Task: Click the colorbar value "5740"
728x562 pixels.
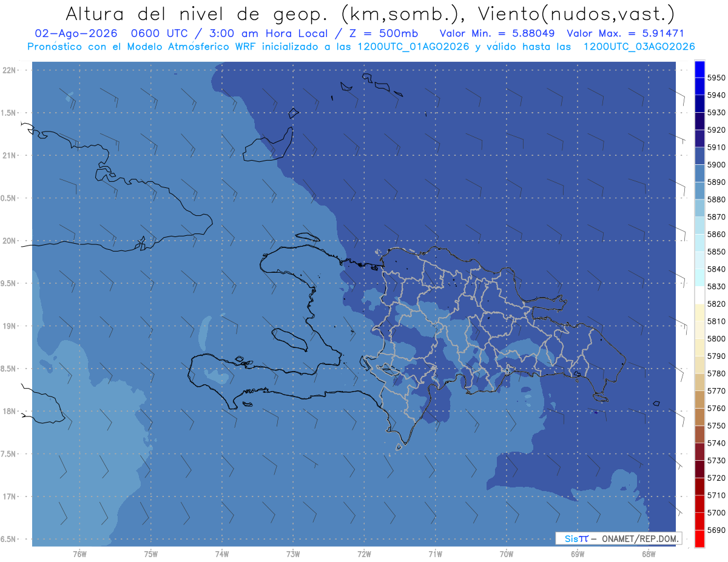Action: coord(716,443)
